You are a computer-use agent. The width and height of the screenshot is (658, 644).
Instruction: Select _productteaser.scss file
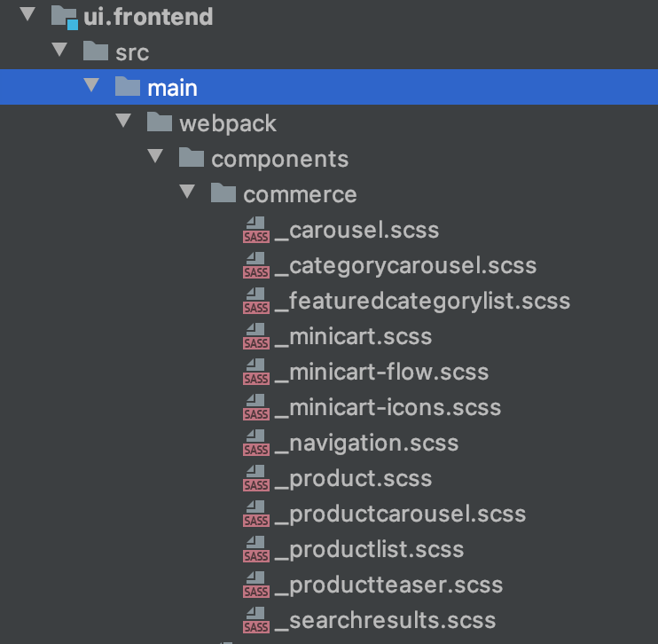pos(388,585)
